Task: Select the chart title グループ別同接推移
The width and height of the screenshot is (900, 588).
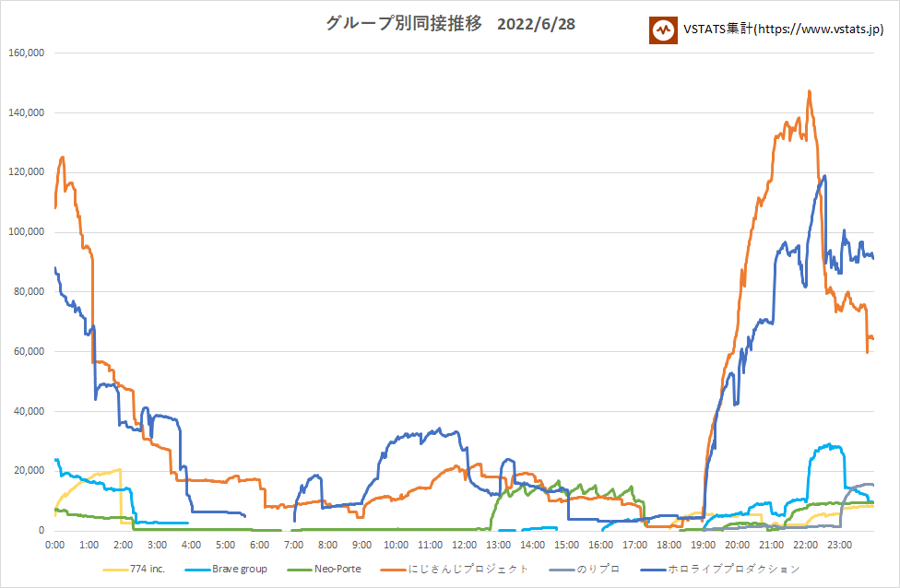Action: coord(403,24)
